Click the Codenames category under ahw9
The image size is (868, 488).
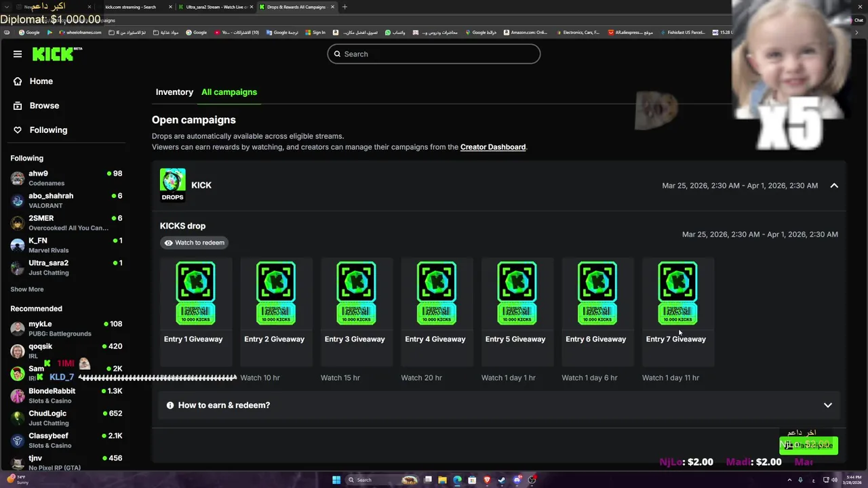click(x=46, y=184)
